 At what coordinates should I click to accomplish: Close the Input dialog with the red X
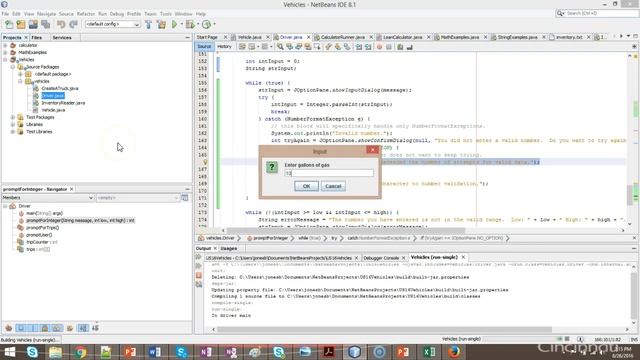tap(372, 150)
